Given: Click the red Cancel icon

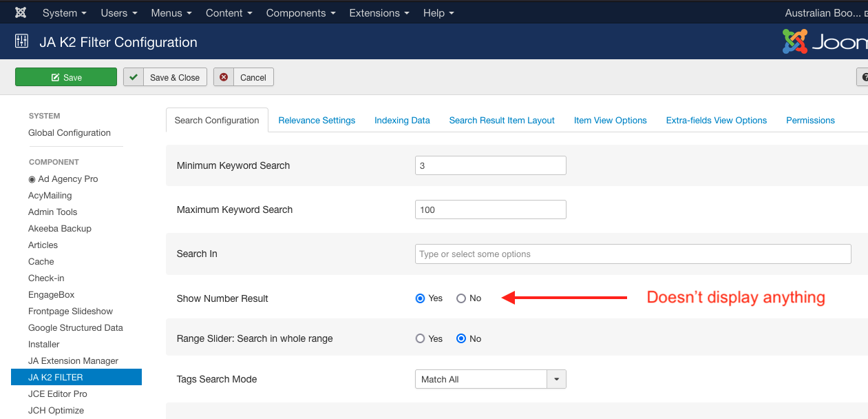Looking at the screenshot, I should [x=224, y=77].
